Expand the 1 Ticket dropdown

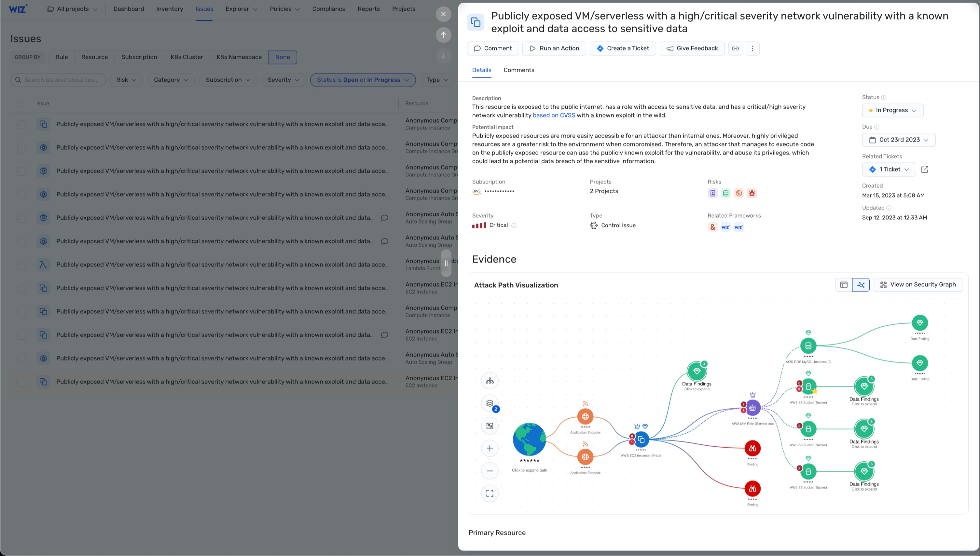[889, 170]
